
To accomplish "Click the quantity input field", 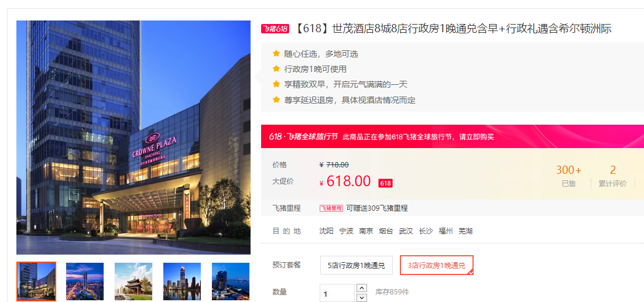I will click(337, 293).
